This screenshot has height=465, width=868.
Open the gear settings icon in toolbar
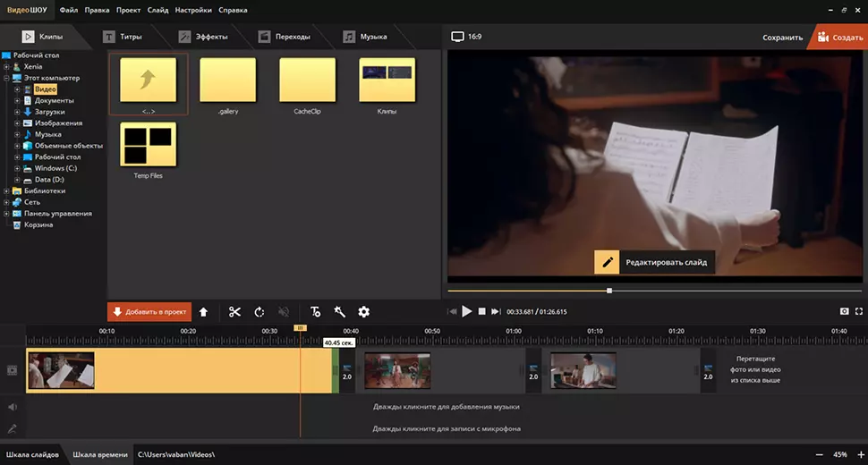click(x=363, y=312)
